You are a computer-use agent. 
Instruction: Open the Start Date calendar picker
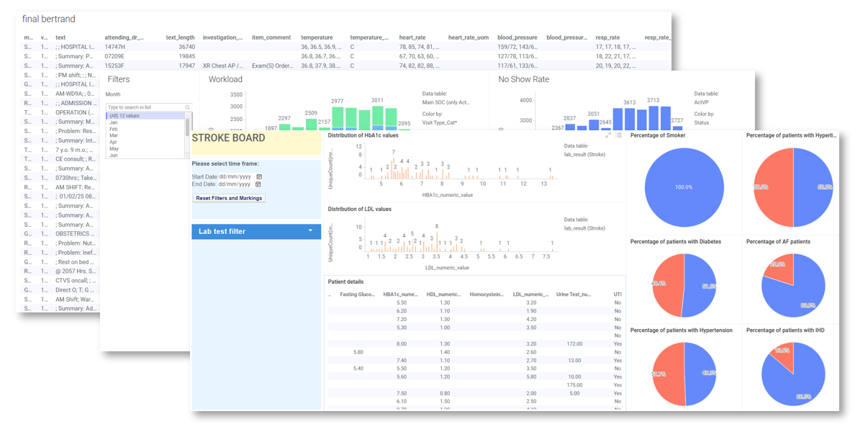pyautogui.click(x=259, y=176)
